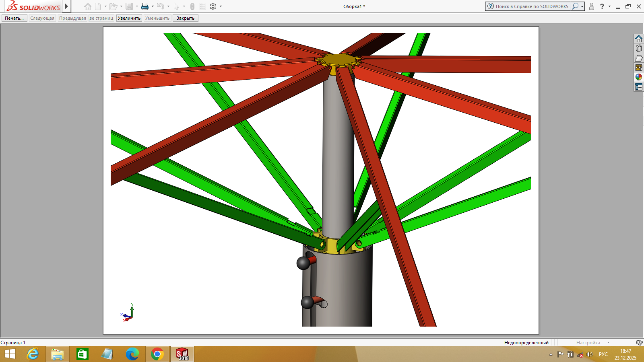
Task: Open the Appearances color ball tab
Action: [x=639, y=77]
